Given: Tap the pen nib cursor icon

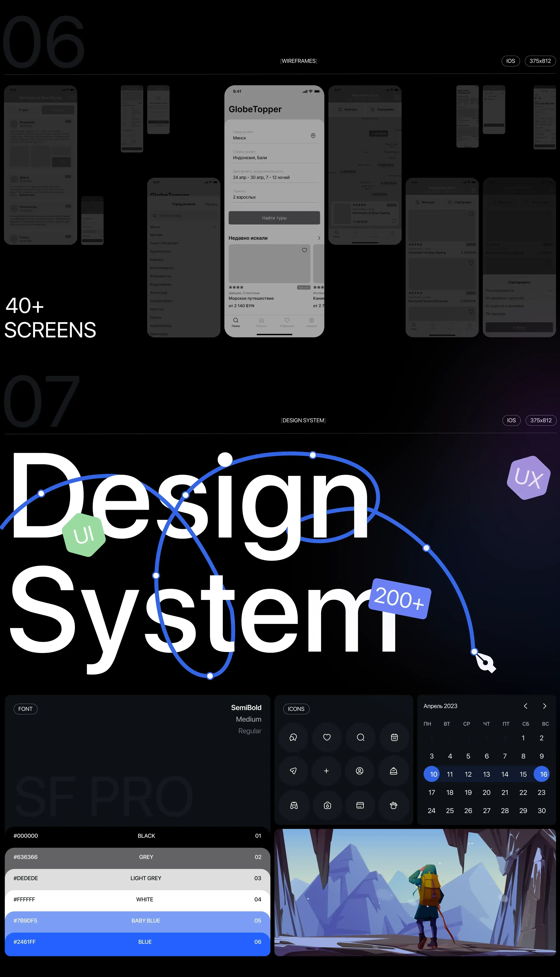Looking at the screenshot, I should 485,663.
